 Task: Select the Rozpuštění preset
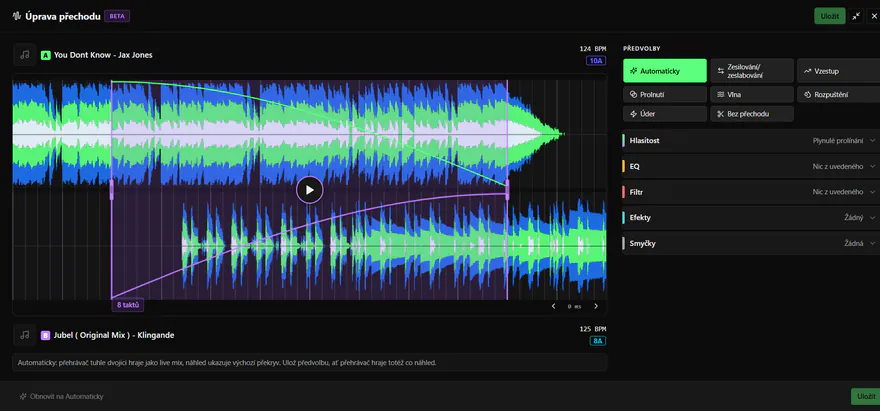point(838,94)
